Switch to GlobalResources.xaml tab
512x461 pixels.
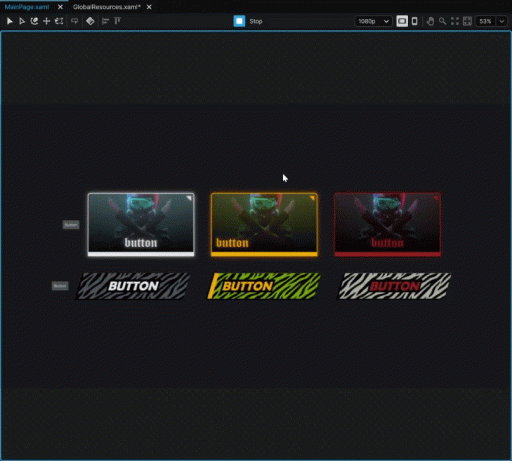tap(107, 7)
